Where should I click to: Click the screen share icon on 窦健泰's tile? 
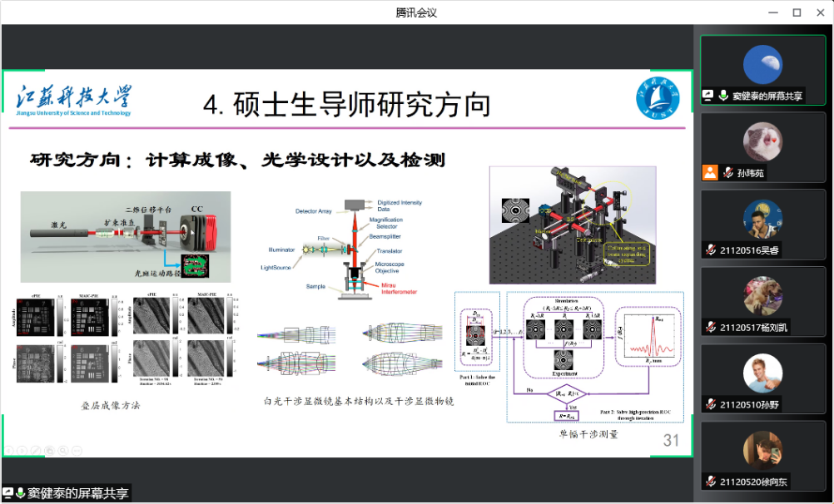pos(708,96)
